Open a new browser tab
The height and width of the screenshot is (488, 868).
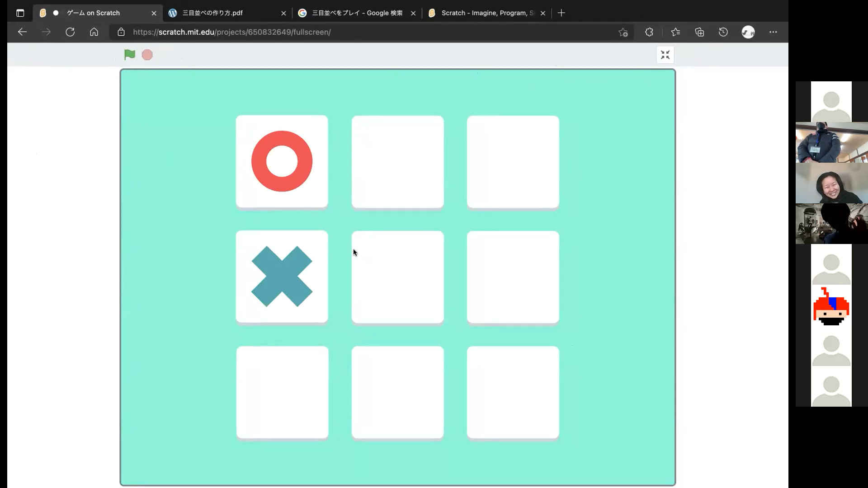click(x=561, y=13)
